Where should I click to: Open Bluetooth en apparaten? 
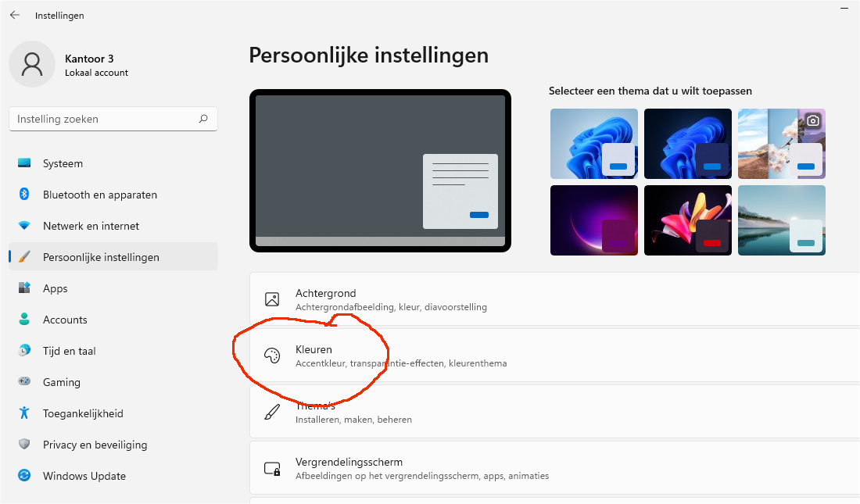[x=113, y=194]
